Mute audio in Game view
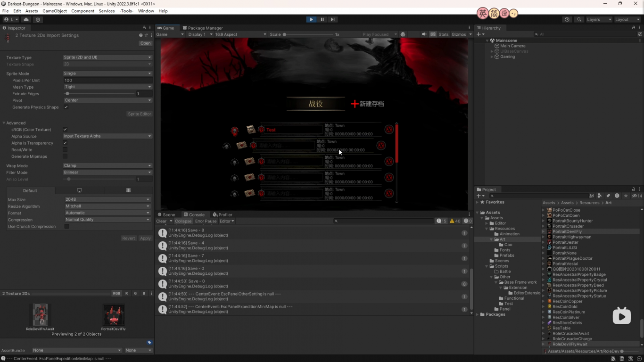Viewport: 644px width, 362px height. tap(424, 34)
